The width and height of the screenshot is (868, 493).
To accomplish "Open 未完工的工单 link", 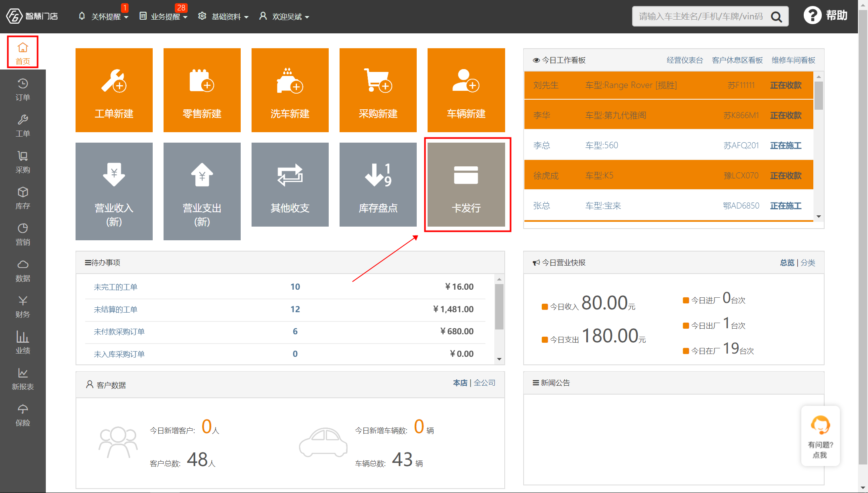I will (x=116, y=287).
